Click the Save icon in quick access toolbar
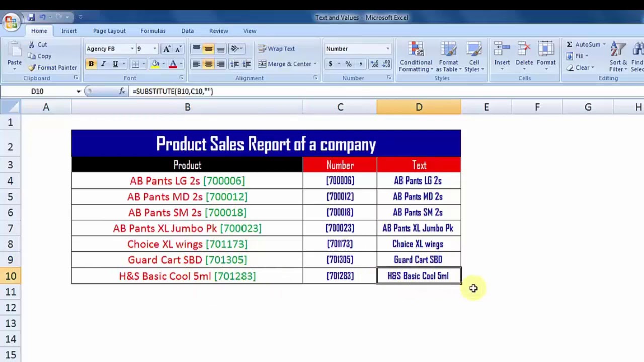 click(31, 17)
